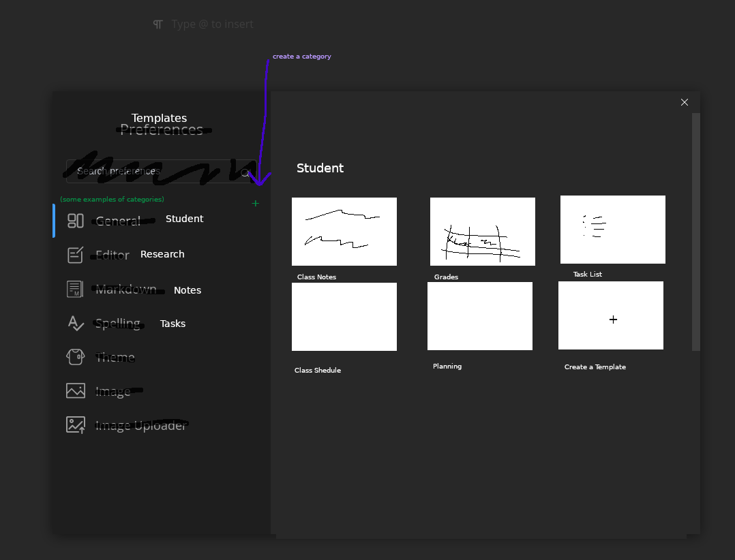Click the Image label in sidebar

tap(113, 392)
